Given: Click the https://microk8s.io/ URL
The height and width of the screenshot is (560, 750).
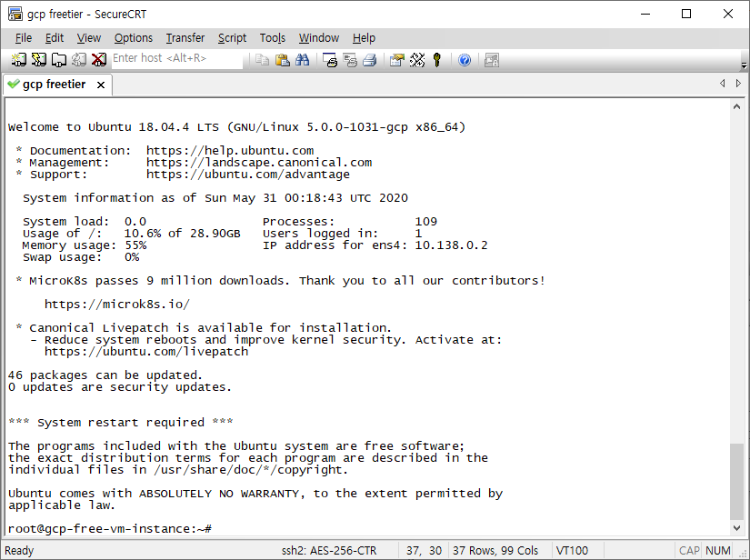Looking at the screenshot, I should point(117,305).
